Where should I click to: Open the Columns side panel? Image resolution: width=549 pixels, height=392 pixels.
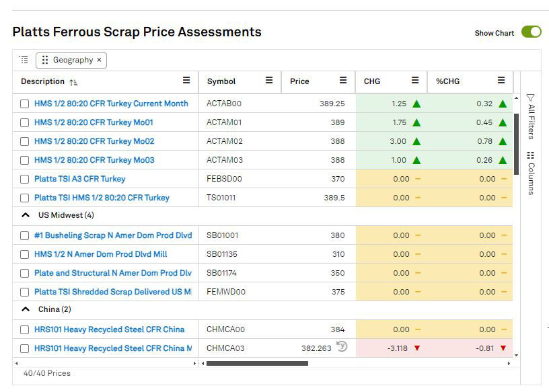[530, 172]
